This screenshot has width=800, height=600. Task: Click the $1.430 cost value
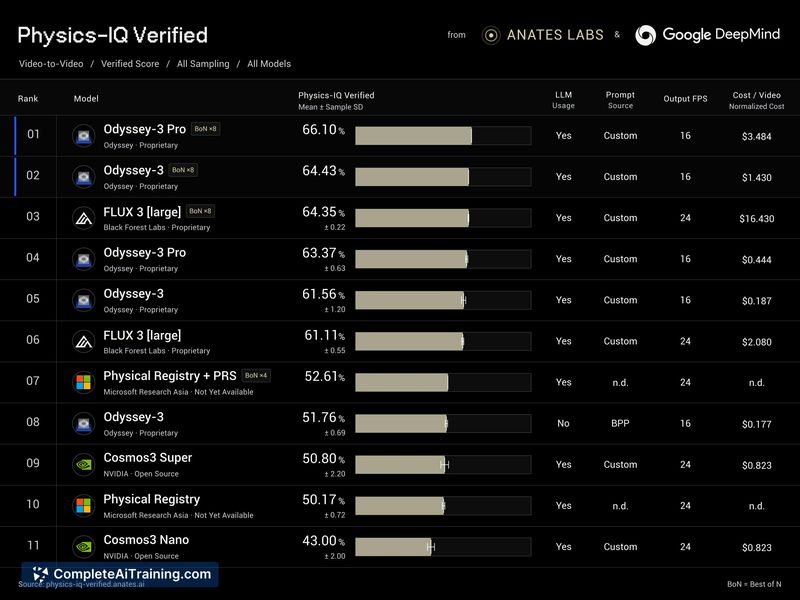(757, 178)
